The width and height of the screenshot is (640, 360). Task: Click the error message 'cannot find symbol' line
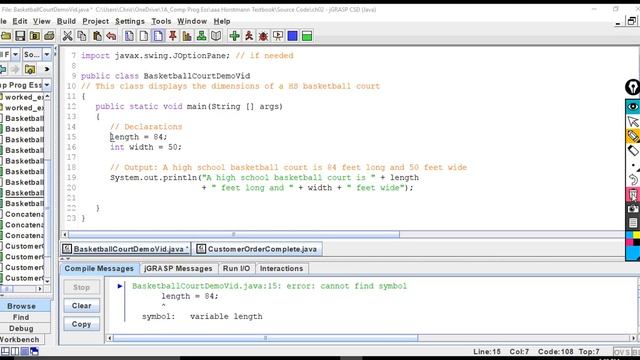pyautogui.click(x=269, y=286)
